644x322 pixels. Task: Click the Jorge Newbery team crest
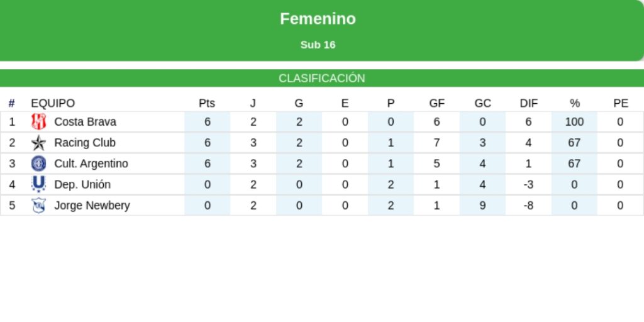[x=39, y=206]
